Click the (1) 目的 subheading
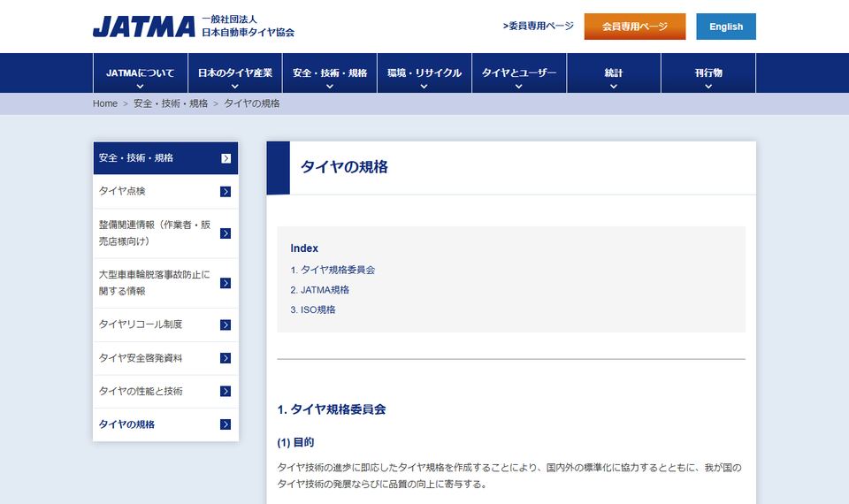This screenshot has width=849, height=504. click(x=295, y=442)
